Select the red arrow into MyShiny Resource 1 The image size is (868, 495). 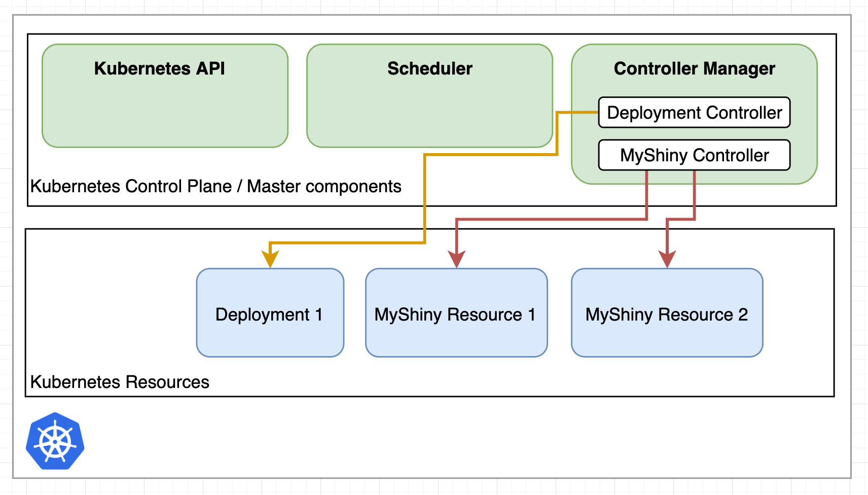553,220
